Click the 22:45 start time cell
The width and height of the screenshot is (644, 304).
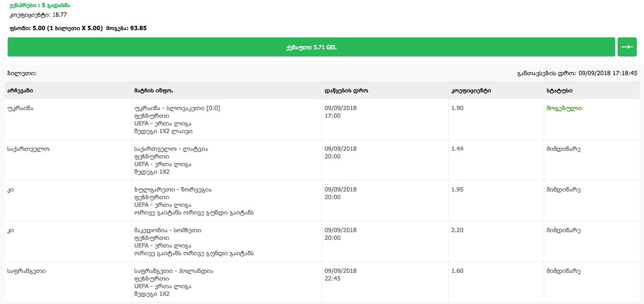point(332,279)
